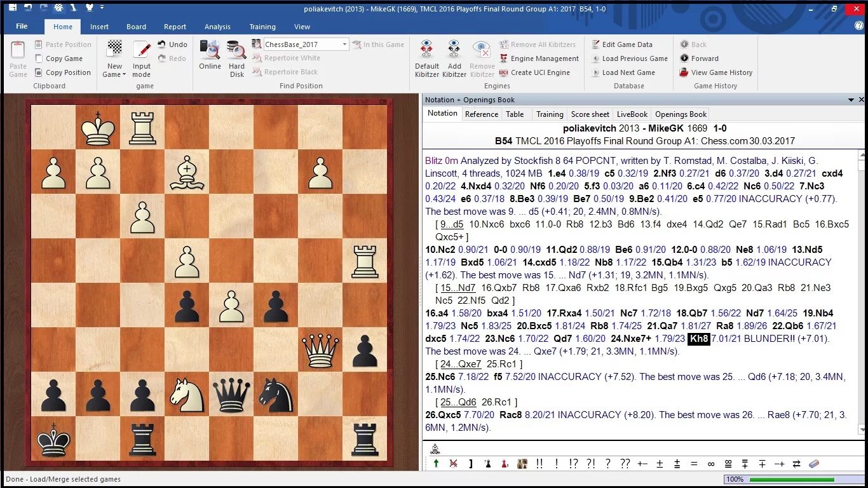Open the Openings Book tab
This screenshot has height=488, width=868.
pos(681,114)
